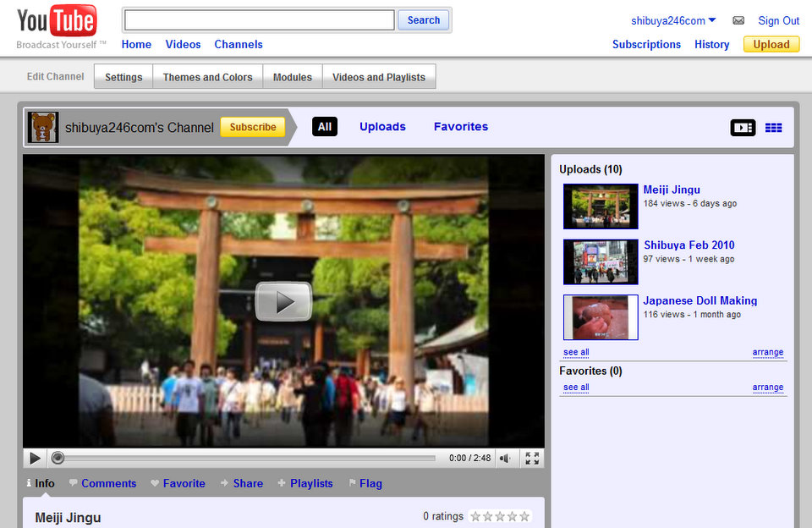Open the Settings tab
The image size is (812, 528).
click(123, 77)
